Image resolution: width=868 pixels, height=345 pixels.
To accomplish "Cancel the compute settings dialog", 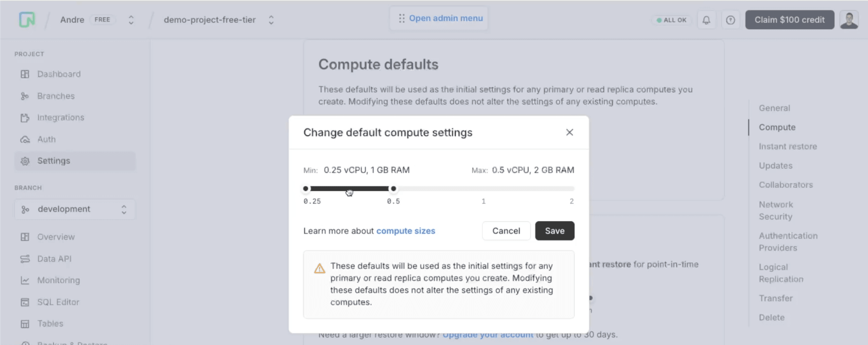I will (506, 231).
